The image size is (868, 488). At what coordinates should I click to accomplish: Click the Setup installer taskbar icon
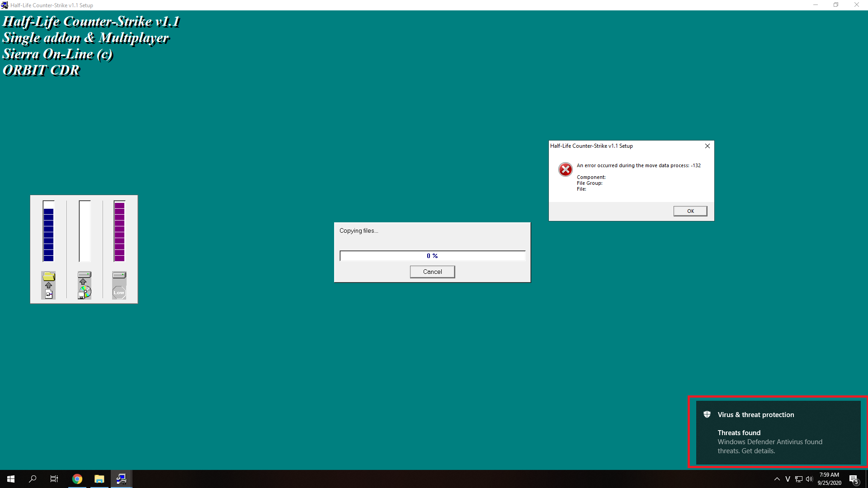click(x=121, y=479)
